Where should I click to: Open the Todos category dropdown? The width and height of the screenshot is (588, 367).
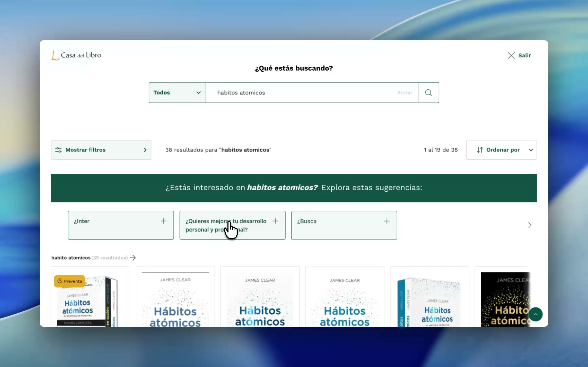tap(177, 93)
